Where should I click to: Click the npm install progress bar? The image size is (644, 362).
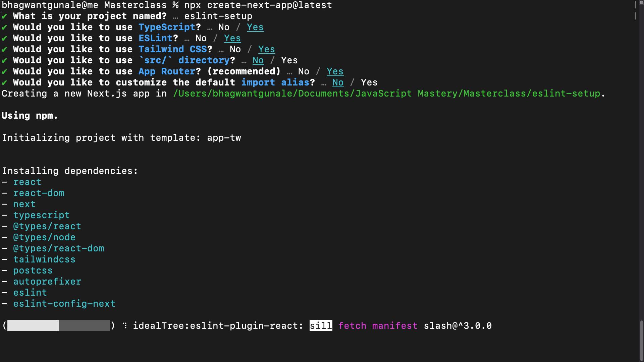(x=59, y=325)
